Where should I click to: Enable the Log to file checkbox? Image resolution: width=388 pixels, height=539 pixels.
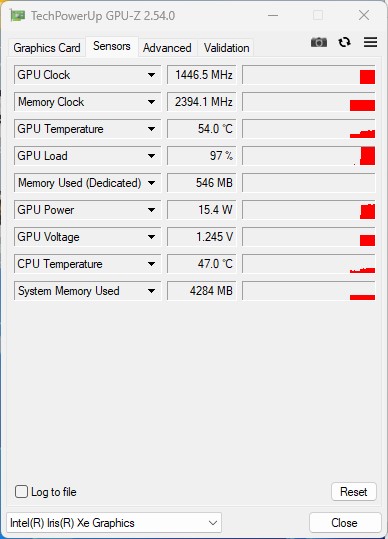tap(21, 492)
